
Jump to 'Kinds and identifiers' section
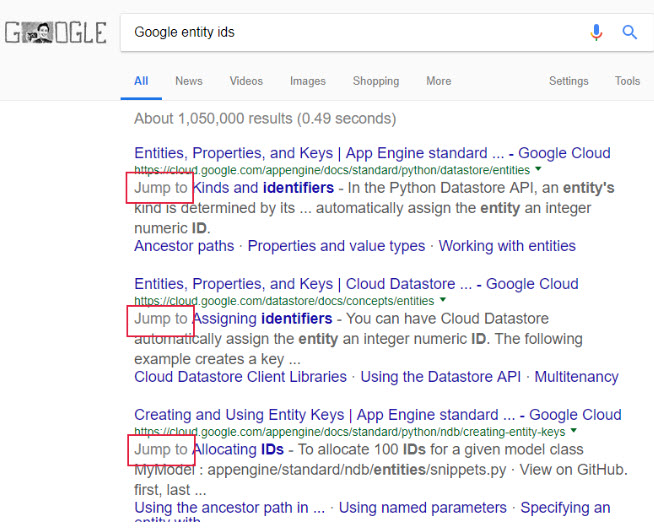pyautogui.click(x=263, y=188)
